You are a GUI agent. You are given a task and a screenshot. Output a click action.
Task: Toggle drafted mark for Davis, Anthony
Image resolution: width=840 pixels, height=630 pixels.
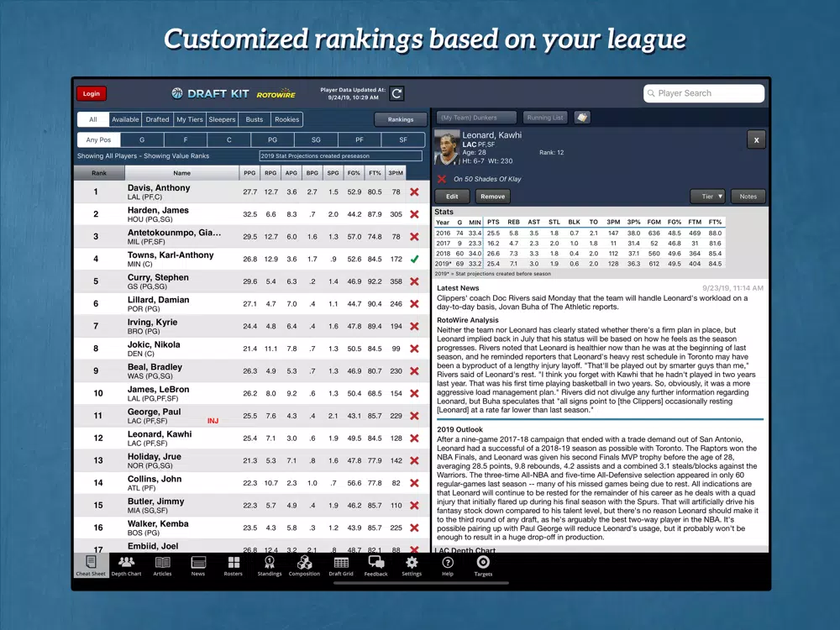[415, 192]
